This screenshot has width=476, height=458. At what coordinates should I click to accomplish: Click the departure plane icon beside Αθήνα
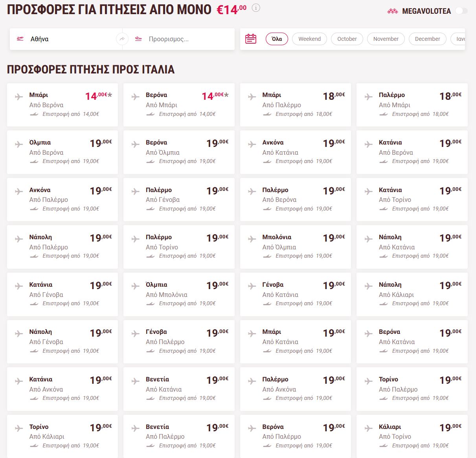pos(20,39)
